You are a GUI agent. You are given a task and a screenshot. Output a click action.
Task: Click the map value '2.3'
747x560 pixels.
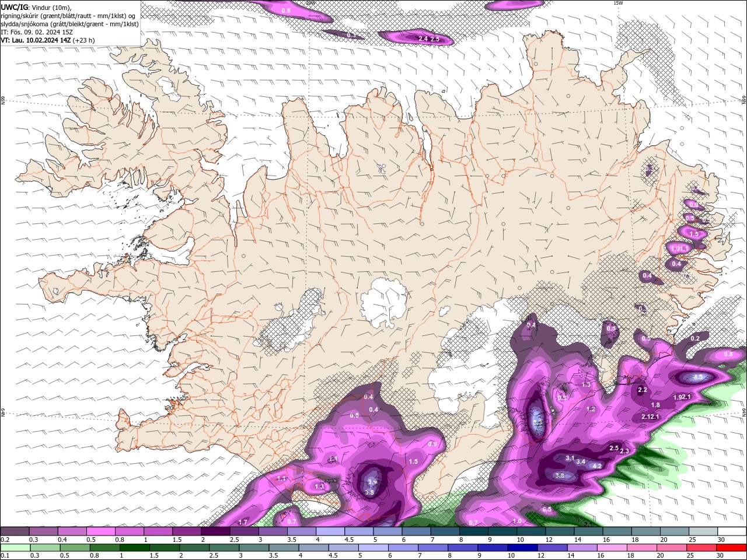(624, 451)
